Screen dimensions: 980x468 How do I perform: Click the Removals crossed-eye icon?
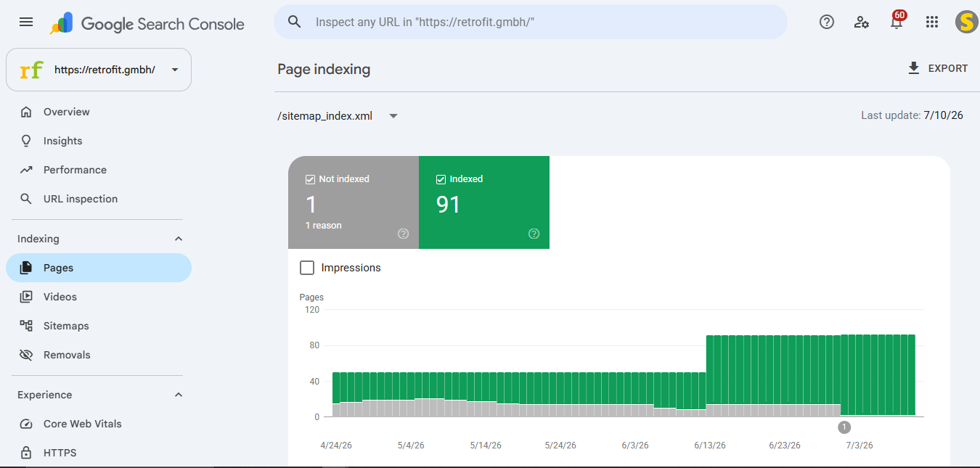pyautogui.click(x=26, y=355)
